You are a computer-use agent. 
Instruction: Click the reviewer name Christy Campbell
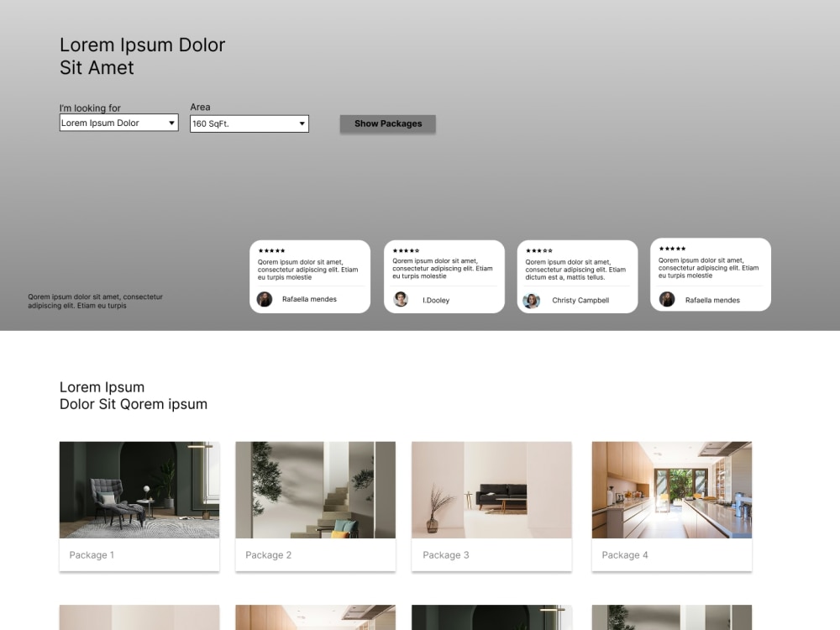point(580,301)
